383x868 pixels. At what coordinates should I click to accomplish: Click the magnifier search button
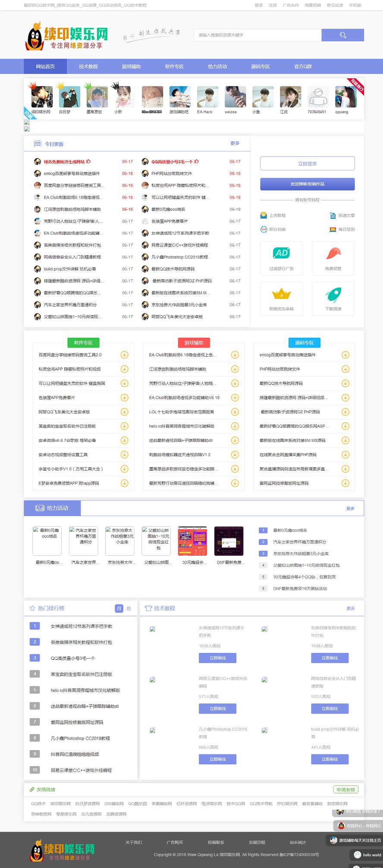point(342,35)
